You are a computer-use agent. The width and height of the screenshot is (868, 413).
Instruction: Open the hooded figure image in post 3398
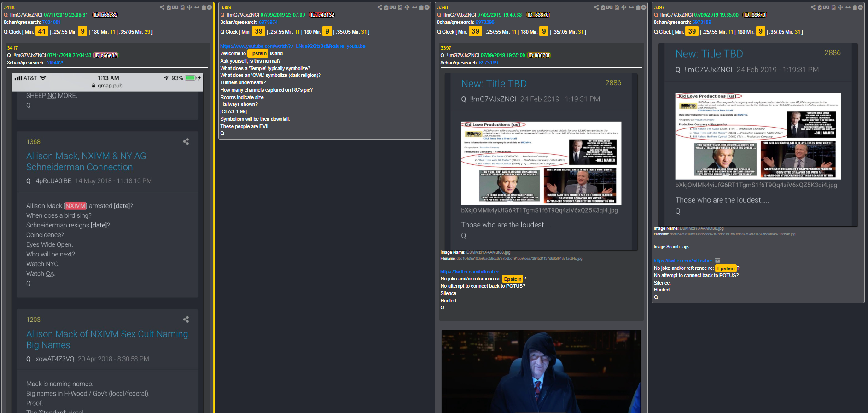click(x=541, y=371)
